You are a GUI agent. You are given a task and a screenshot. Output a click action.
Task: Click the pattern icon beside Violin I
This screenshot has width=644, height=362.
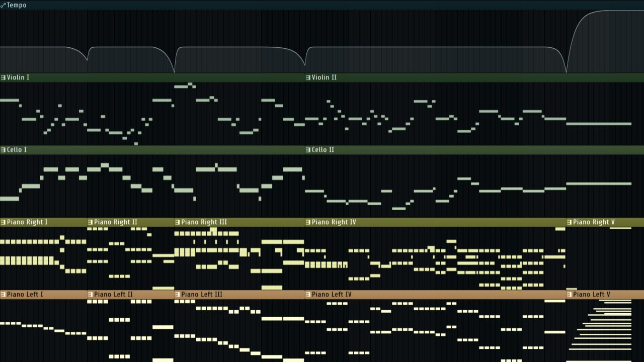tap(3, 77)
